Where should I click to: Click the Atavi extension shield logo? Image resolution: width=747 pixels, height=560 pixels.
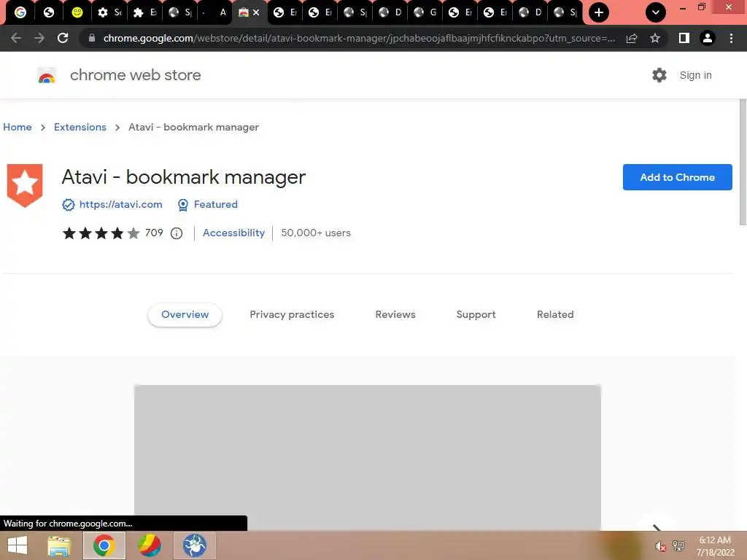click(25, 186)
